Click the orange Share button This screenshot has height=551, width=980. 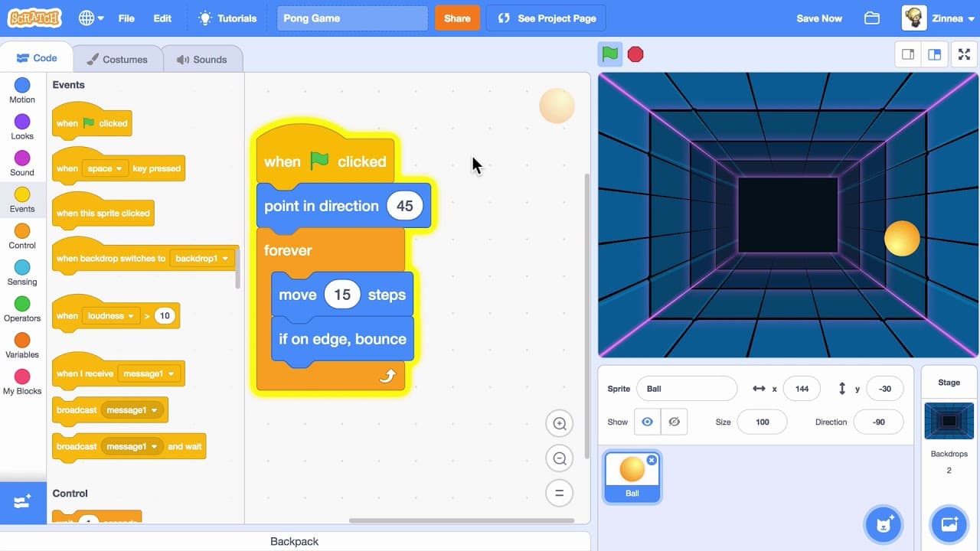coord(457,18)
